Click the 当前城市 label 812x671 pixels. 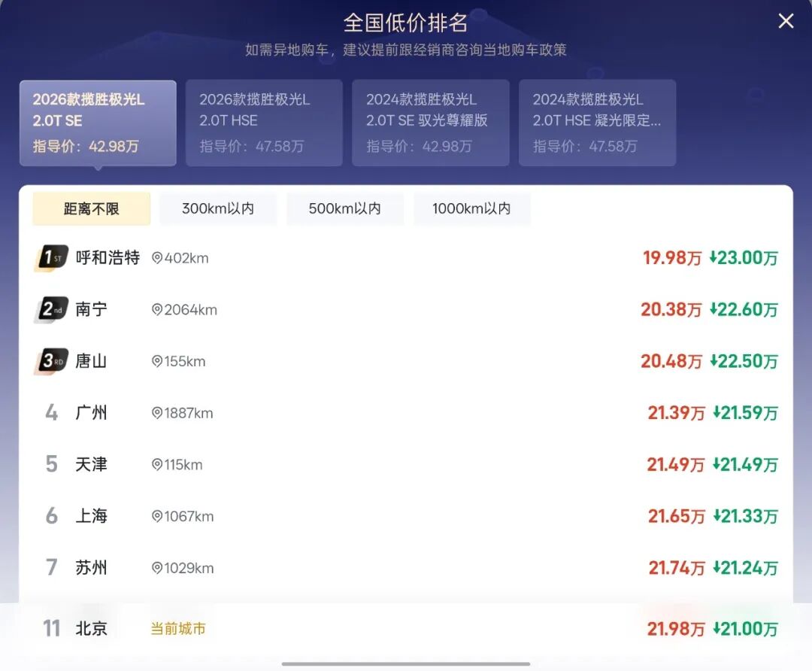click(x=178, y=629)
